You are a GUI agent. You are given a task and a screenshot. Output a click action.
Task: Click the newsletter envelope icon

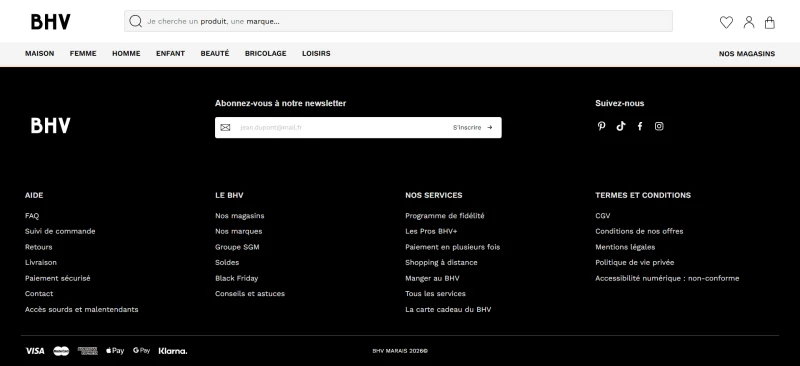coord(225,128)
